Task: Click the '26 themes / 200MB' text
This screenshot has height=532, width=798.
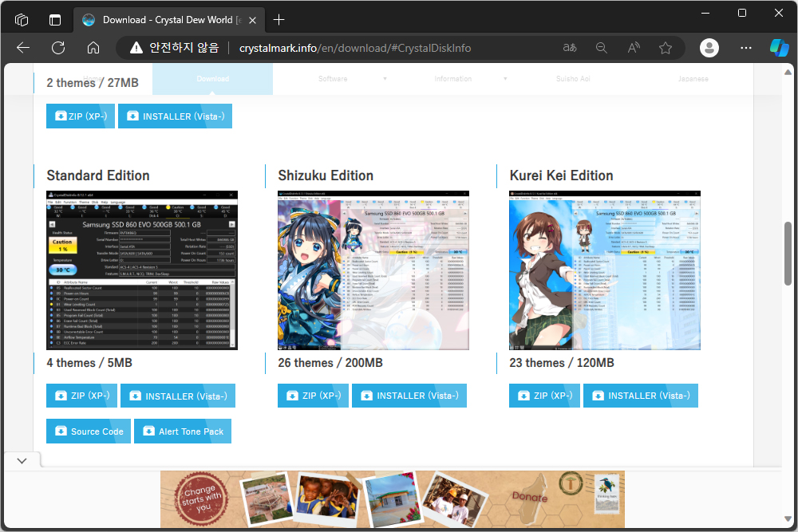Action: click(x=330, y=363)
